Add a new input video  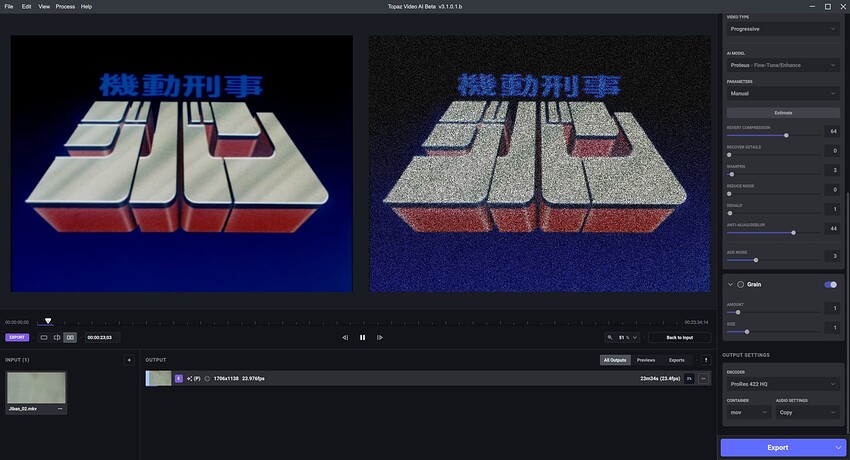[128, 360]
